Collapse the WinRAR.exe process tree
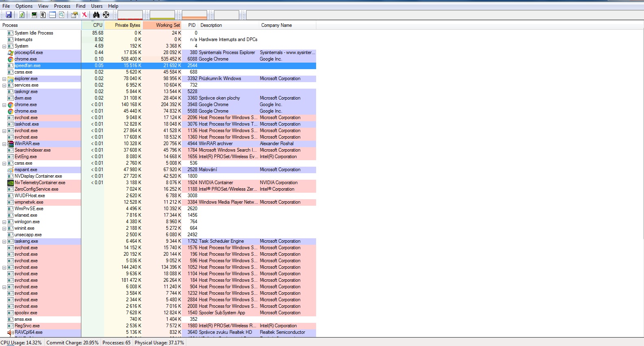 point(4,144)
